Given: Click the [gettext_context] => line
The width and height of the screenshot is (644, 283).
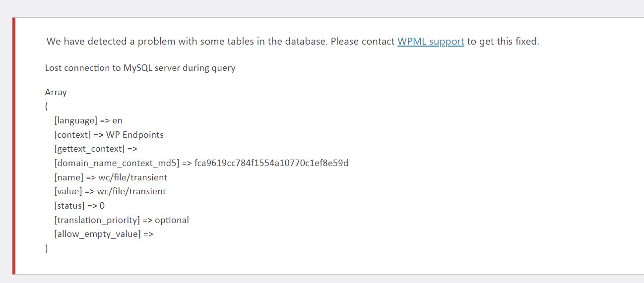Looking at the screenshot, I should 96,149.
